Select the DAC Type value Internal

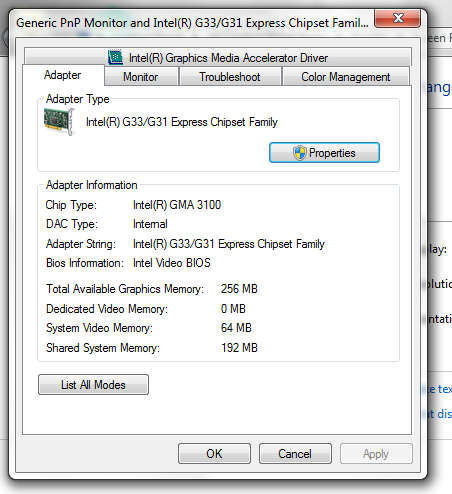tap(150, 224)
